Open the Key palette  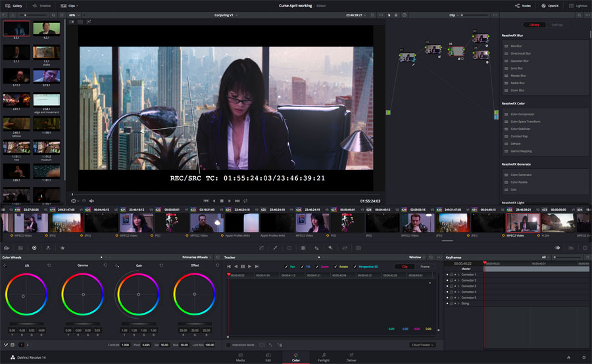330,248
